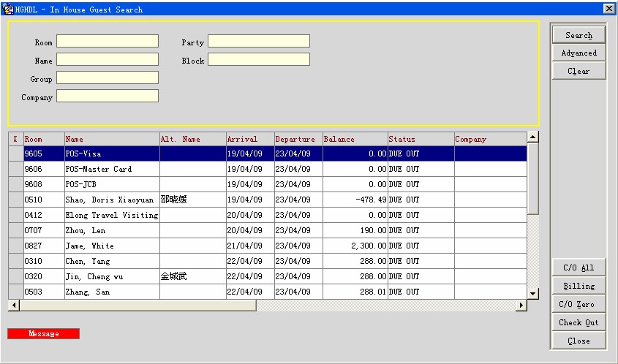618x364 pixels.
Task: Click the C/O All button
Action: click(579, 268)
